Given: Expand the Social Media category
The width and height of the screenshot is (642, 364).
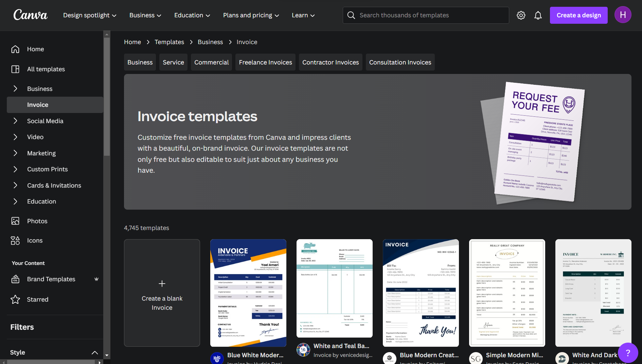Looking at the screenshot, I should (x=15, y=121).
